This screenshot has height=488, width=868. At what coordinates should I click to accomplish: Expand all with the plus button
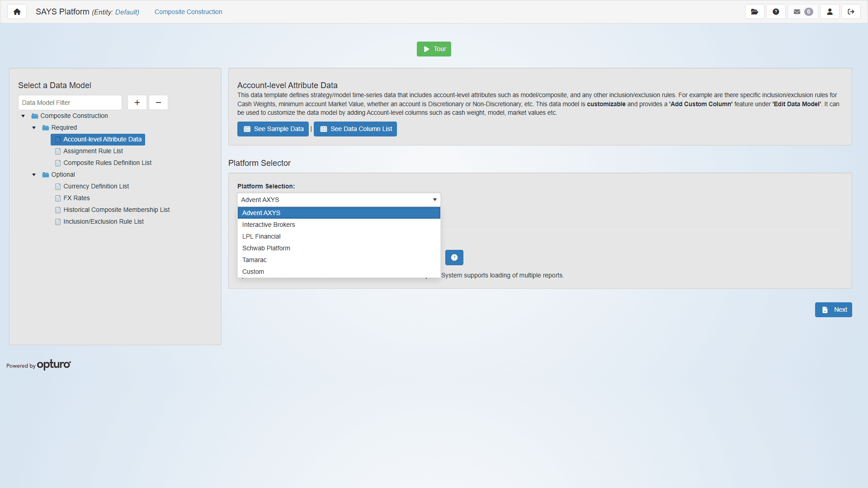(x=137, y=103)
